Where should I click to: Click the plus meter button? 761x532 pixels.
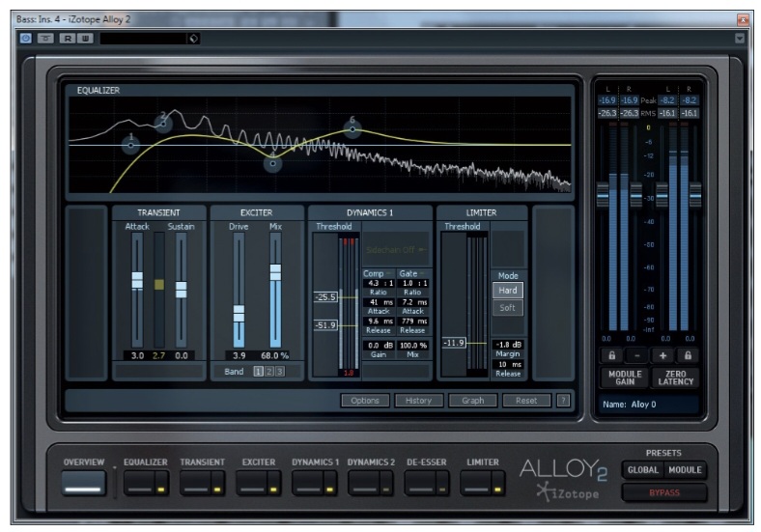point(662,355)
